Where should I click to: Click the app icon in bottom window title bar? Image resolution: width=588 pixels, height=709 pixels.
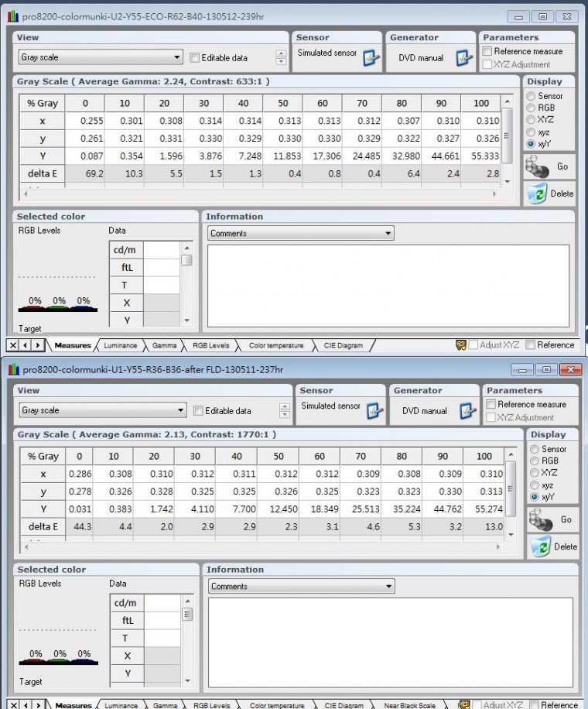(x=14, y=370)
